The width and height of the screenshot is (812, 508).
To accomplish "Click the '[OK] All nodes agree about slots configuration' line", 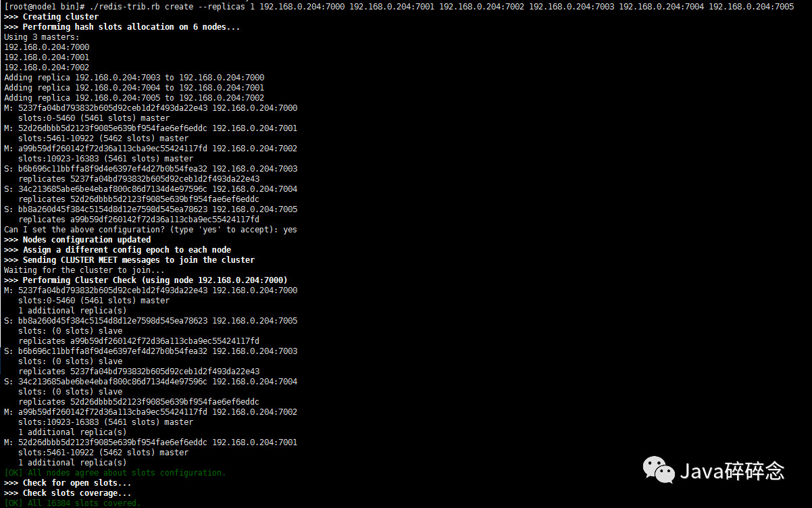I will click(x=115, y=472).
